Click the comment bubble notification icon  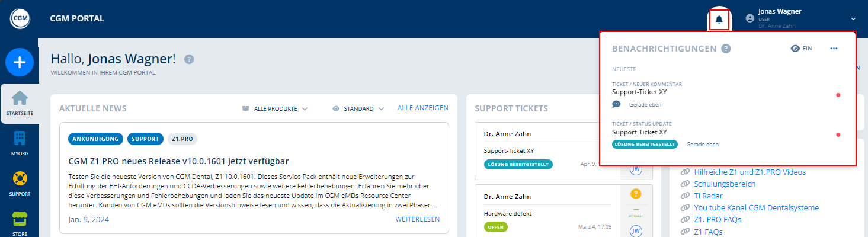pos(617,104)
